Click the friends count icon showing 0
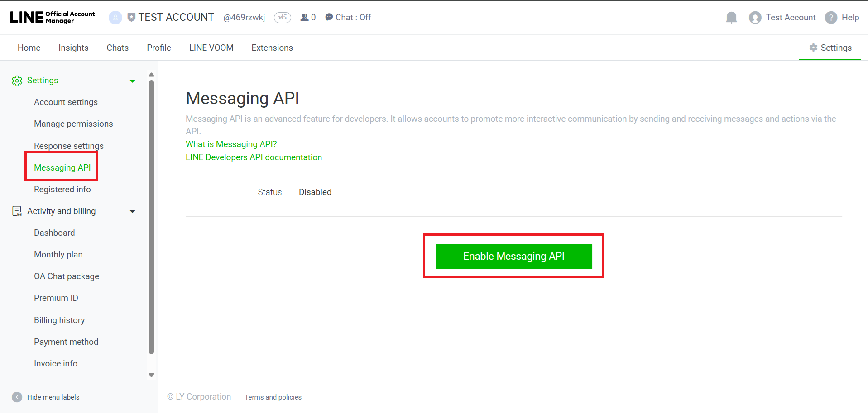 (305, 17)
